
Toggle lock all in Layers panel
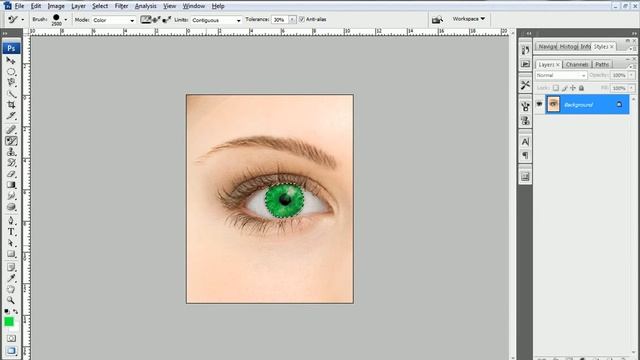581,88
